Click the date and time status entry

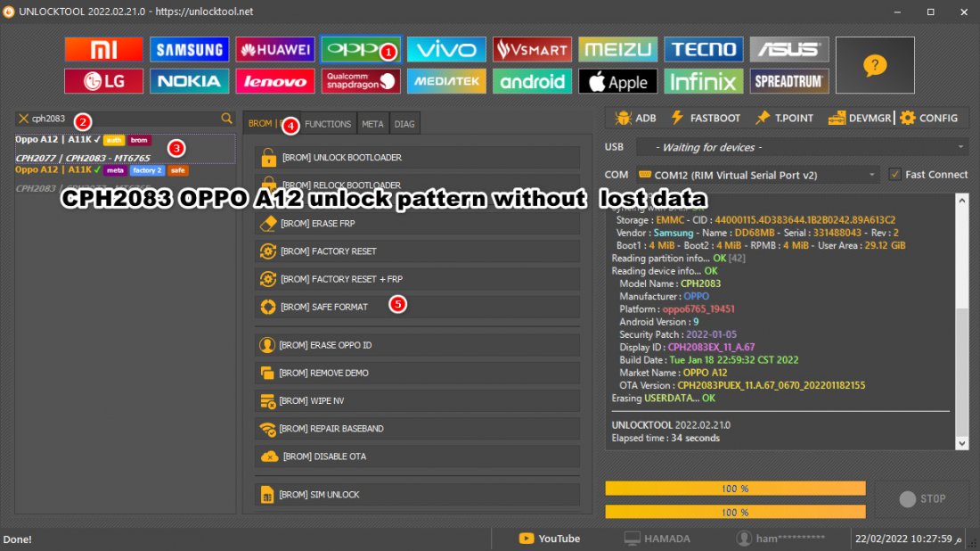tap(908, 539)
